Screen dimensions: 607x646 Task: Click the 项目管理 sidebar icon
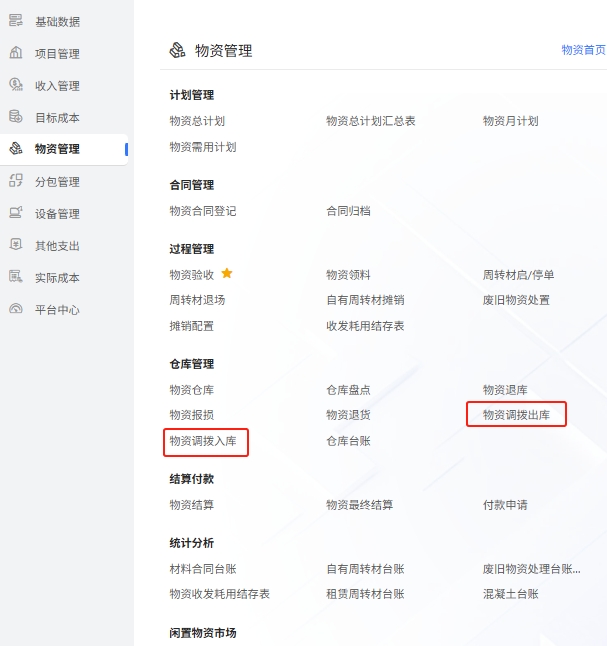pos(16,53)
